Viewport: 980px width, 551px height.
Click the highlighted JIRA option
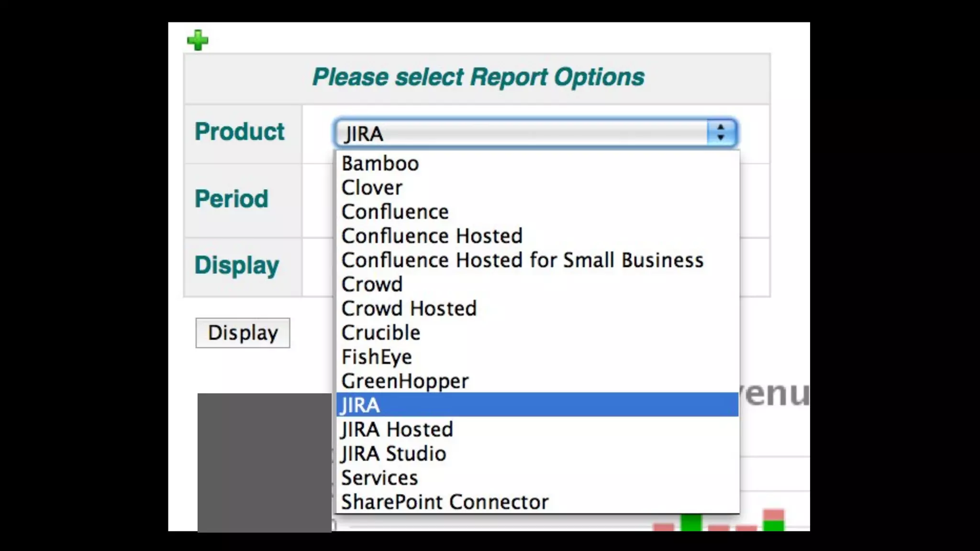click(361, 405)
